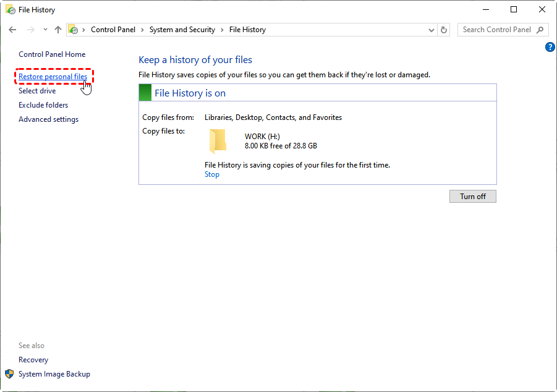Open System Image Backup
This screenshot has width=557, height=392.
[54, 374]
